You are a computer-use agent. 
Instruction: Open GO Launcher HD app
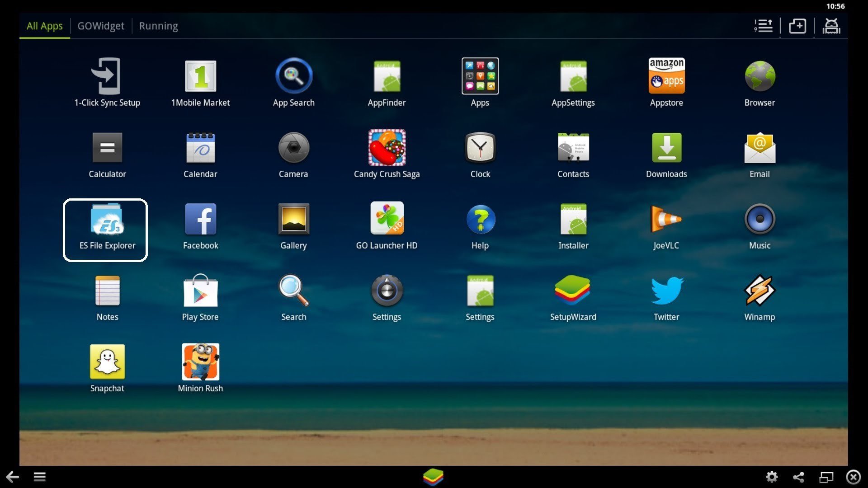[387, 226]
